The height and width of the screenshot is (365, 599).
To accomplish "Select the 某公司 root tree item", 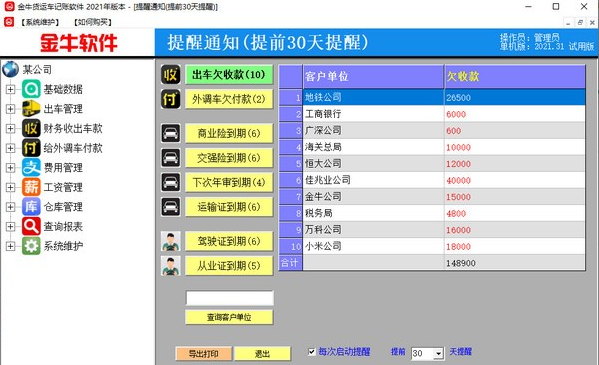I will pyautogui.click(x=37, y=70).
